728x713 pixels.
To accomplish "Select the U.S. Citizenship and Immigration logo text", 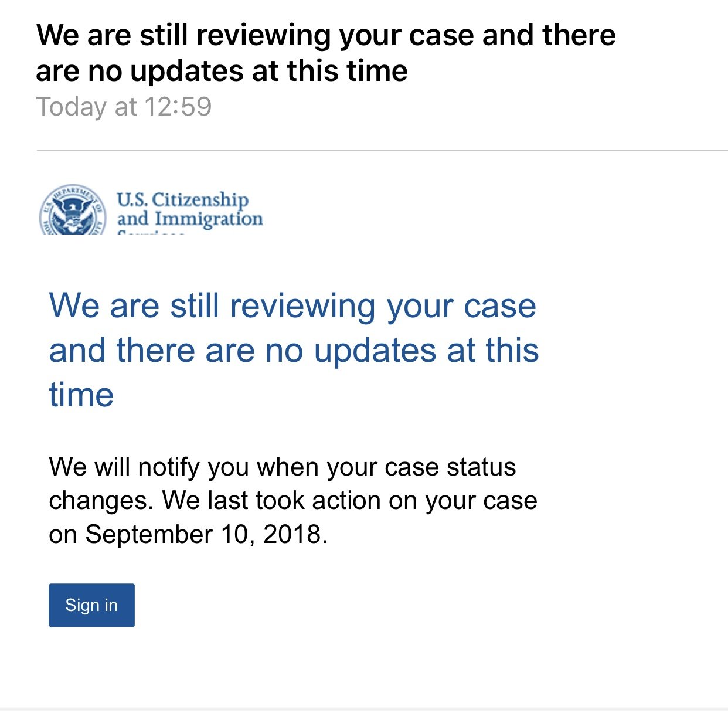I will [x=189, y=210].
